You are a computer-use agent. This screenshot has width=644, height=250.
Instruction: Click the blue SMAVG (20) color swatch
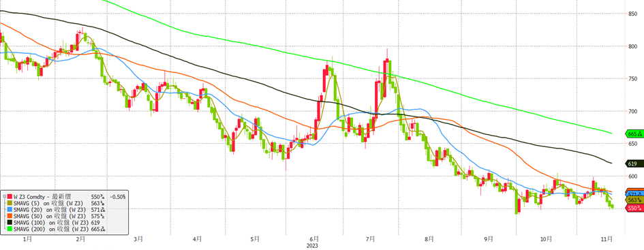10,210
